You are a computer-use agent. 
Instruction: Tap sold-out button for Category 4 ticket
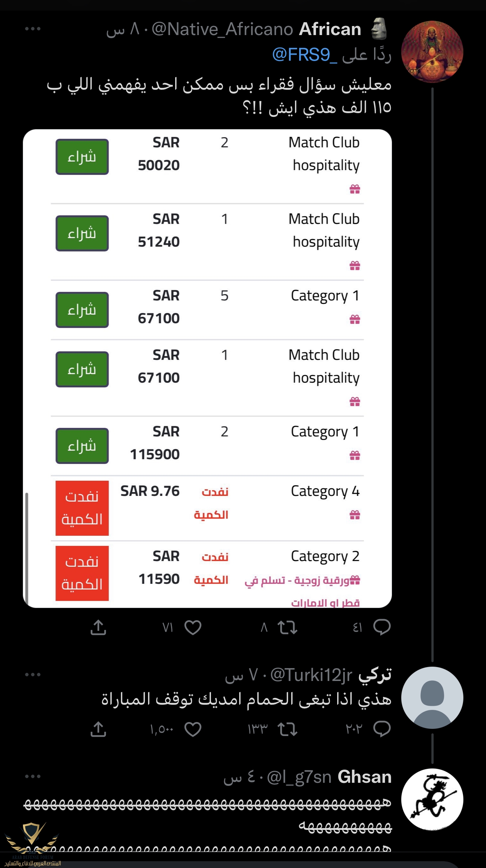coord(82,508)
